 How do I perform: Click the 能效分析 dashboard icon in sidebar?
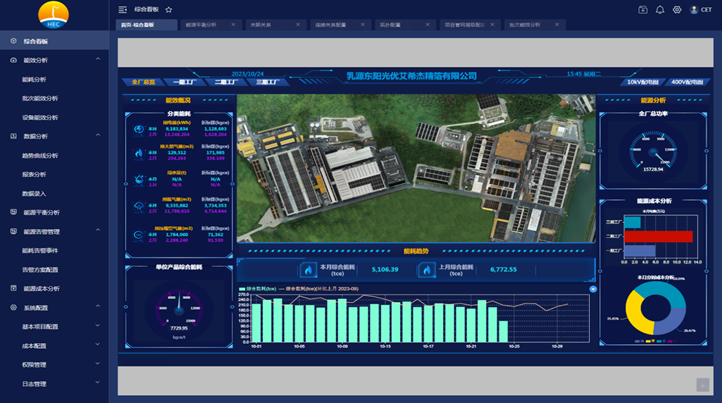(13, 60)
